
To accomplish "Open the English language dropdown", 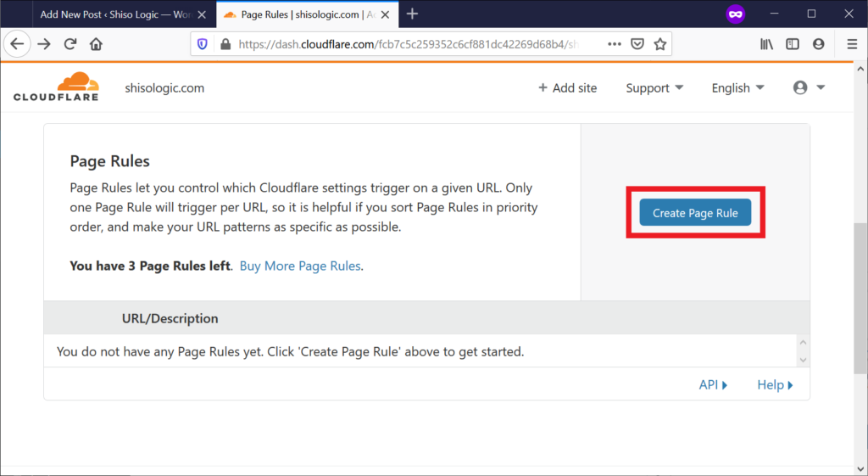I will tap(738, 88).
